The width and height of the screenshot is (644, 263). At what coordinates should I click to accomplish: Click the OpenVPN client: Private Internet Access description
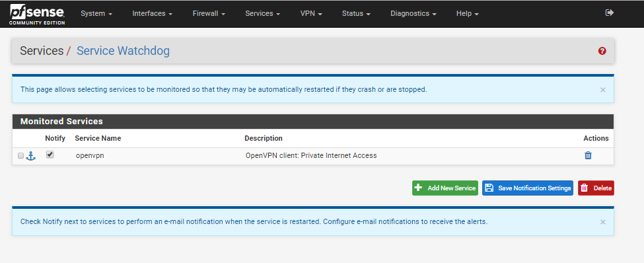(311, 156)
